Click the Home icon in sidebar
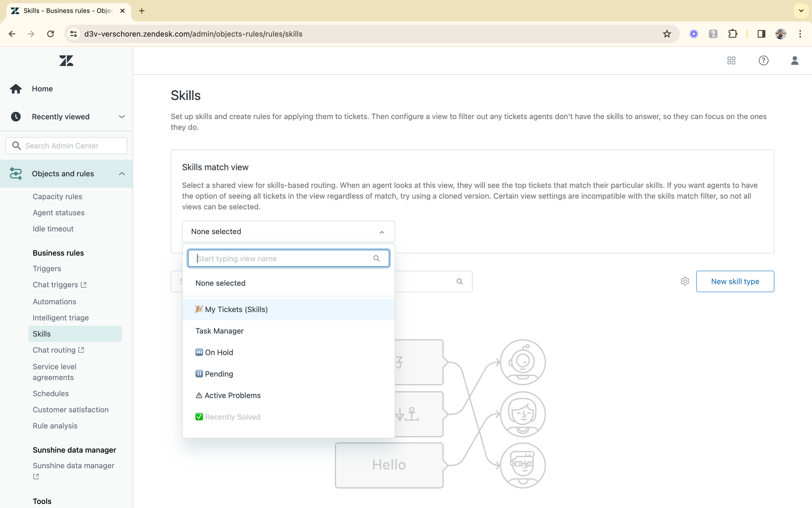The image size is (812, 508). coord(16,89)
